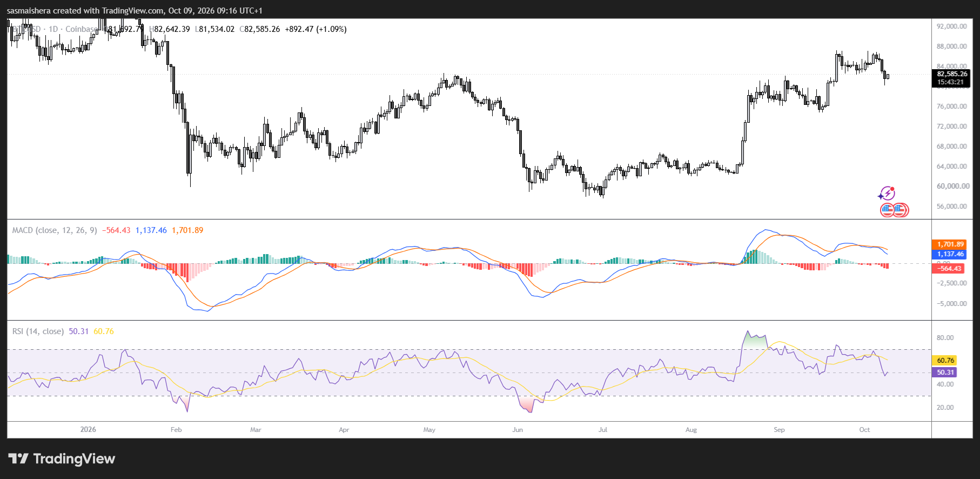The image size is (980, 479).
Task: Click the Apr label on time axis
Action: click(344, 430)
